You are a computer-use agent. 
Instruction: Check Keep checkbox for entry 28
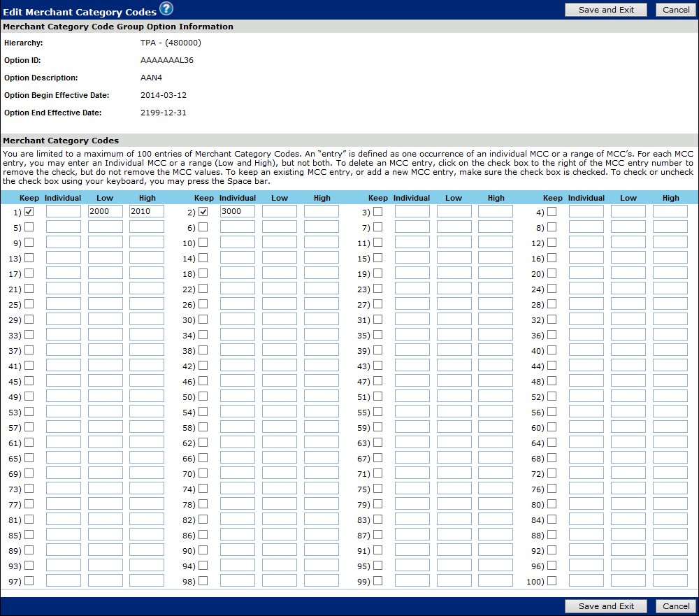click(552, 304)
